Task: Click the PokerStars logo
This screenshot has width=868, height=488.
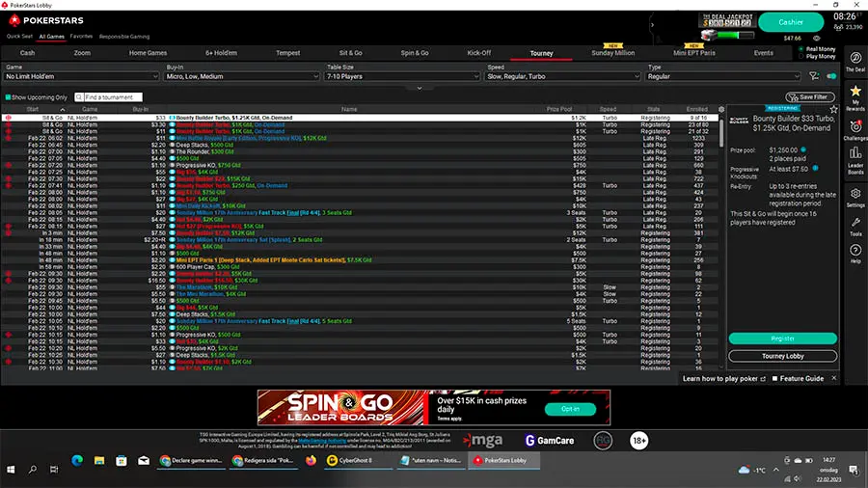Action: [x=46, y=20]
